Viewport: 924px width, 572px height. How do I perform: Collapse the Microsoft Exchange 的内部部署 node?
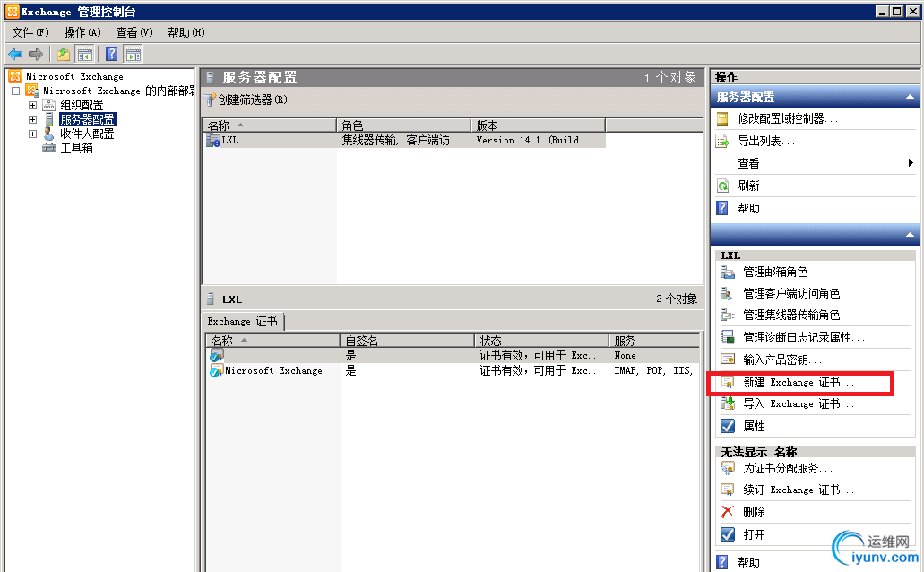16,91
